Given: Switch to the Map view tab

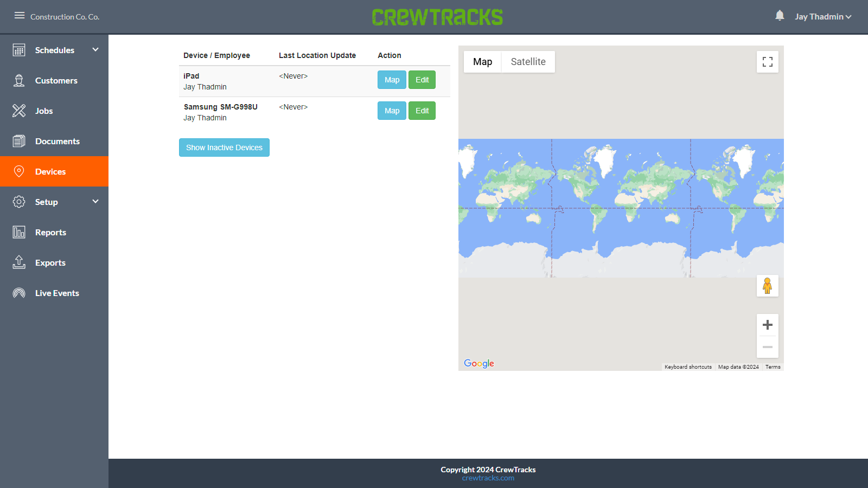Looking at the screenshot, I should [x=482, y=62].
